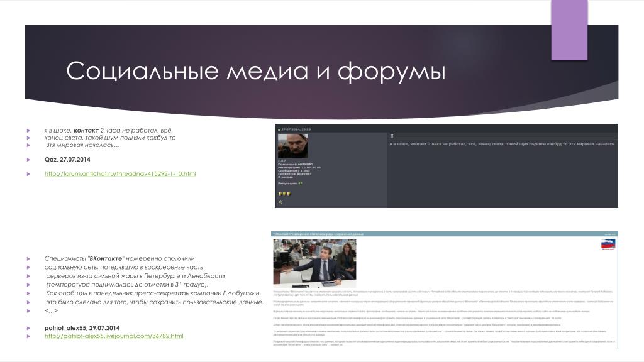Image resolution: width=644 pixels, height=362 pixels.
Task: Click the 'Qaz, 27.07.2014' author line
Action: point(67,160)
